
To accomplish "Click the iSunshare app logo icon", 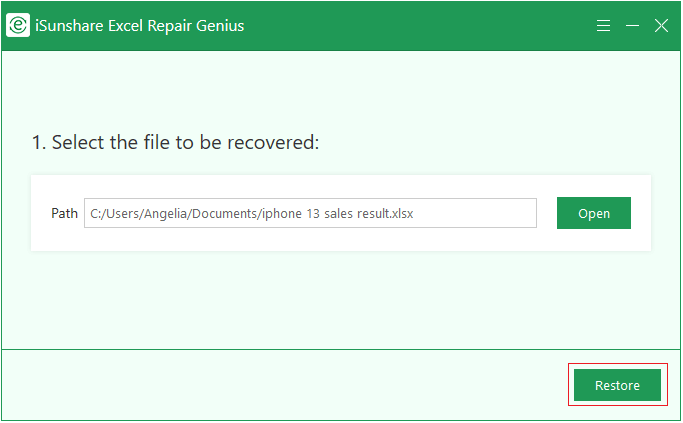I will tap(18, 25).
